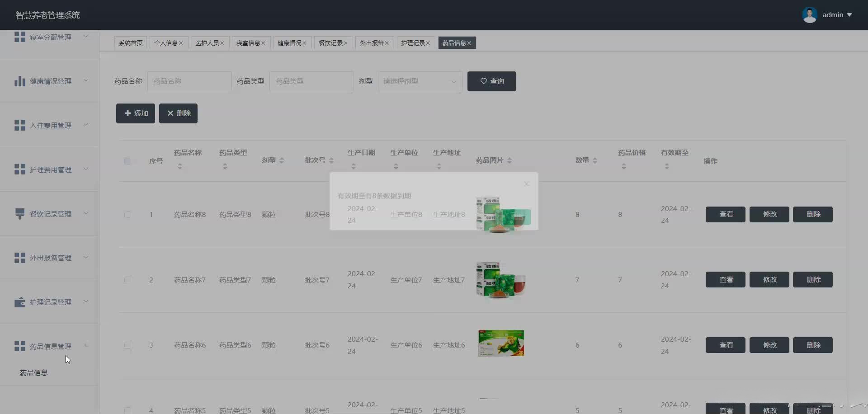Open 护理费用管理 from its grid icon

[x=19, y=169]
